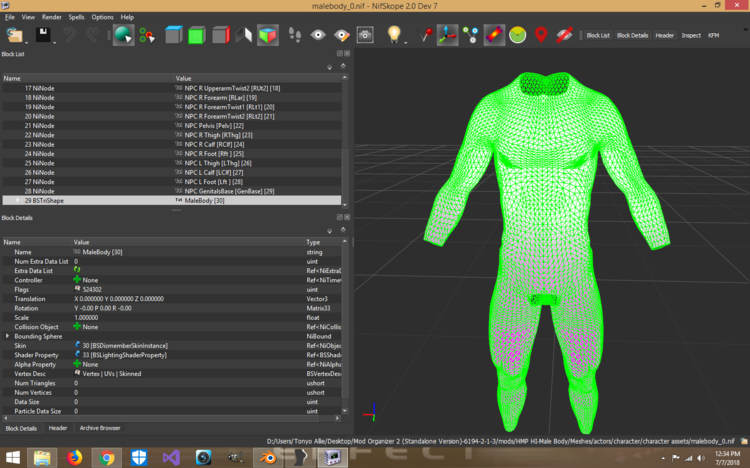Viewport: 750px width, 468px height.
Task: Open the Options menu
Action: 102,17
